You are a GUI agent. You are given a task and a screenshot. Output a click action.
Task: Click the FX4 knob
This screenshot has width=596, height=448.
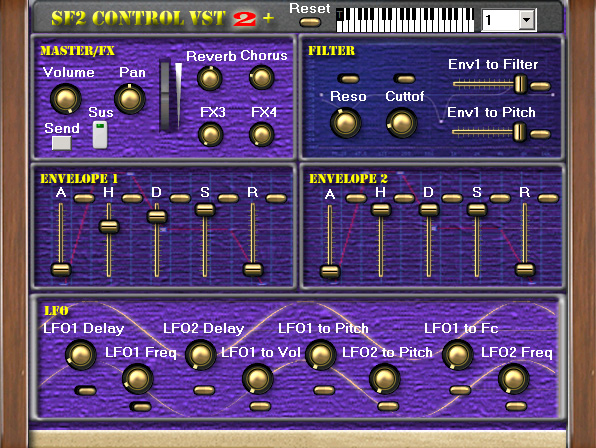point(262,135)
